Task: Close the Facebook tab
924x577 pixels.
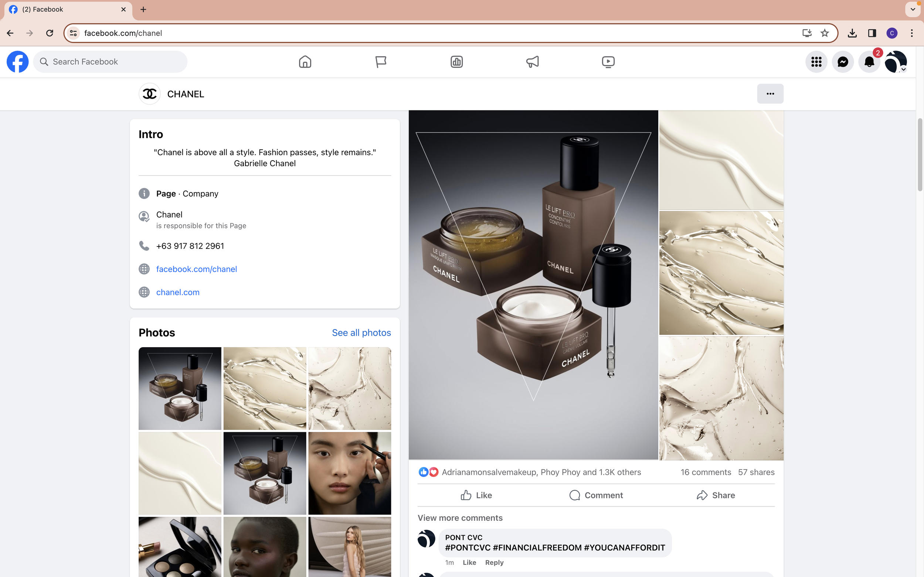Action: pos(123,10)
